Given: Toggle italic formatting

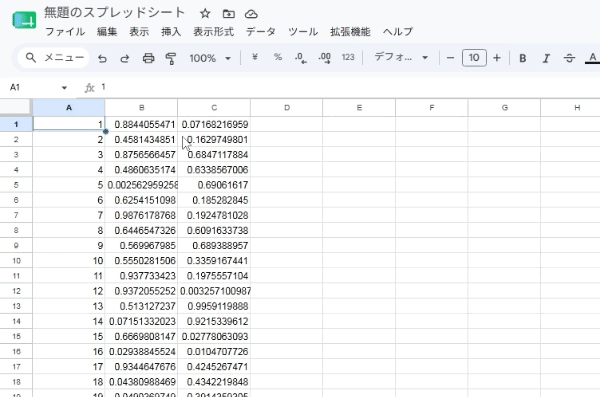Looking at the screenshot, I should tap(546, 58).
